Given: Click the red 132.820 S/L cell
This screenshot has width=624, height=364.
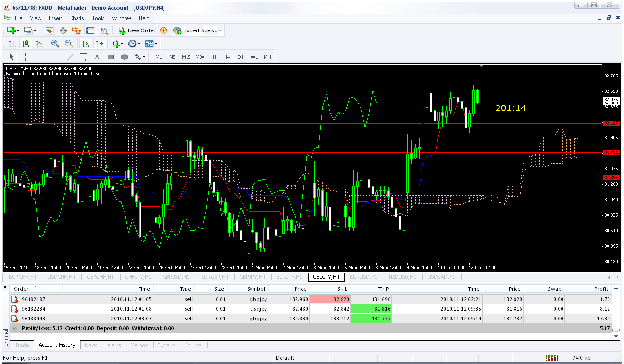Looking at the screenshot, I should click(329, 299).
